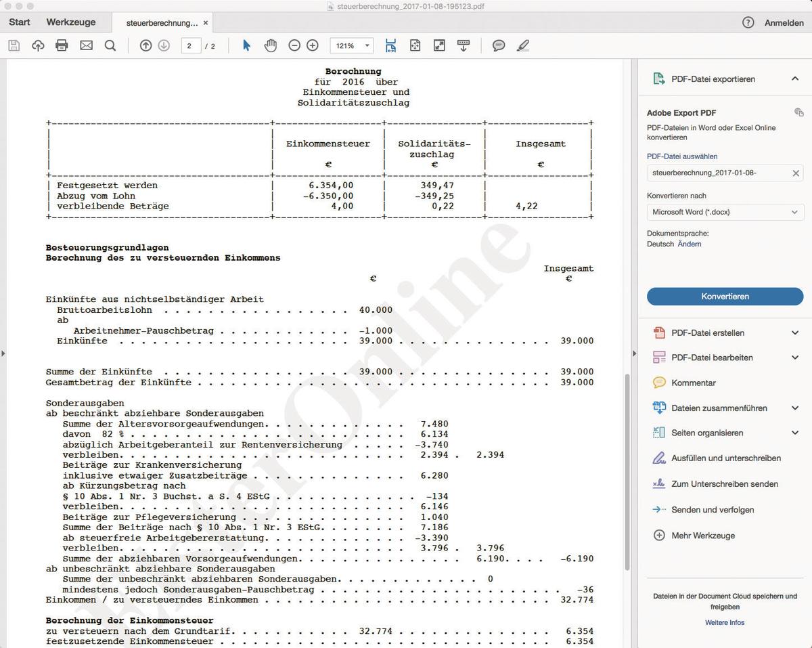Screen dimensions: 812x648
Task: Click Ändern language link
Action: [690, 244]
